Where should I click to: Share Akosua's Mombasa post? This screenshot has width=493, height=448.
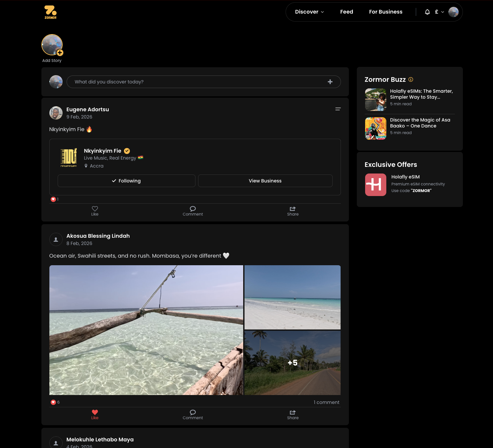293,415
